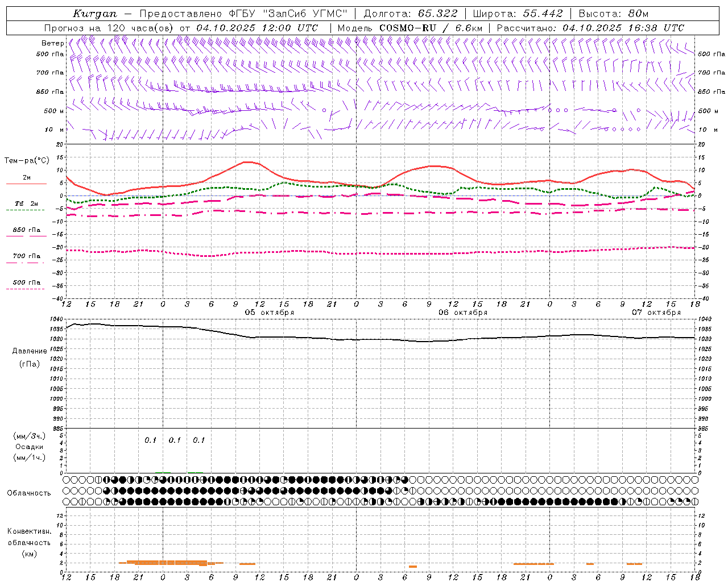Click the (мм/3ч.) precipitation unit label

click(x=30, y=436)
